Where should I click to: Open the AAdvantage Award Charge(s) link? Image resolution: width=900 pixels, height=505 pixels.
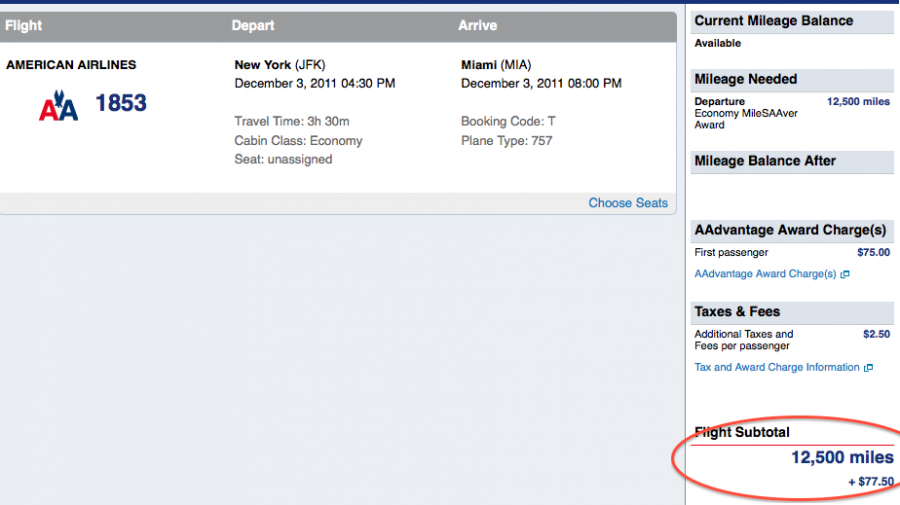tap(765, 274)
